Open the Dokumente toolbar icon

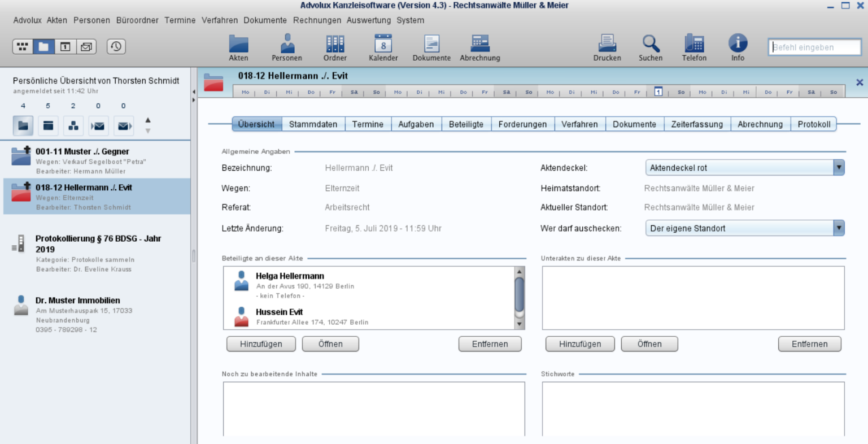click(x=431, y=47)
